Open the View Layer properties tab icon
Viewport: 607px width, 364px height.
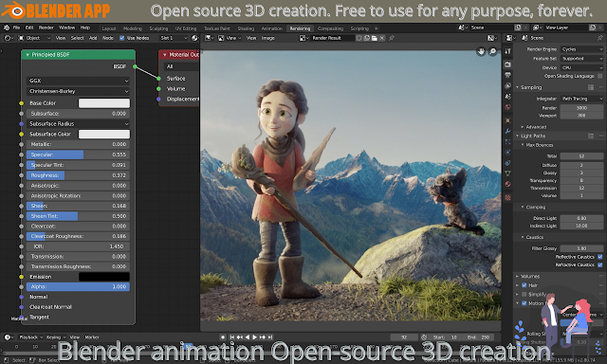[x=508, y=85]
